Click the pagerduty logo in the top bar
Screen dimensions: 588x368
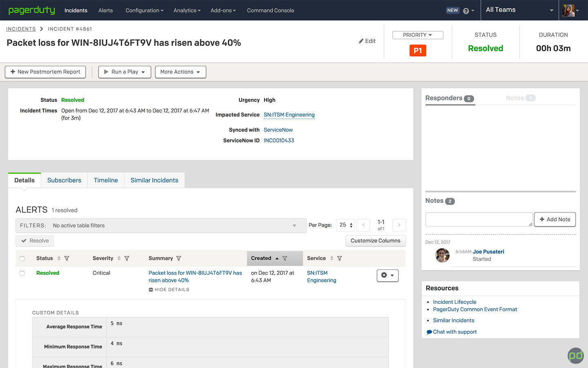click(32, 10)
